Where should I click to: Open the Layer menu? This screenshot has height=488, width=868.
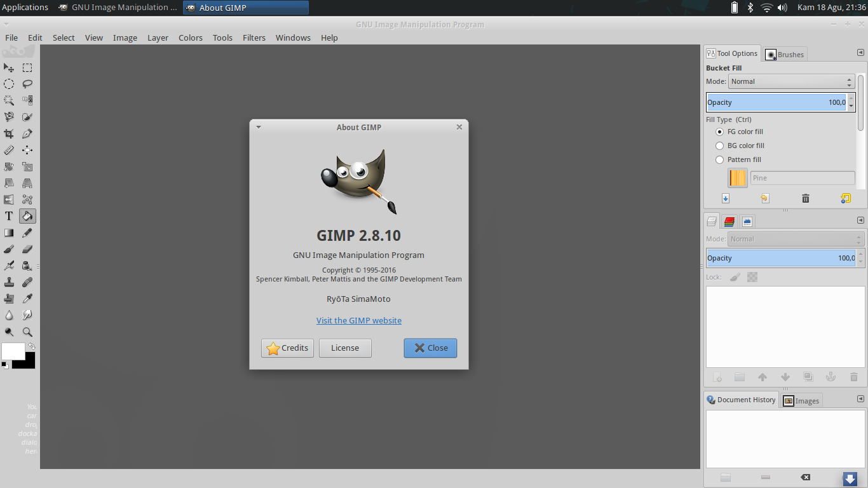(x=158, y=37)
